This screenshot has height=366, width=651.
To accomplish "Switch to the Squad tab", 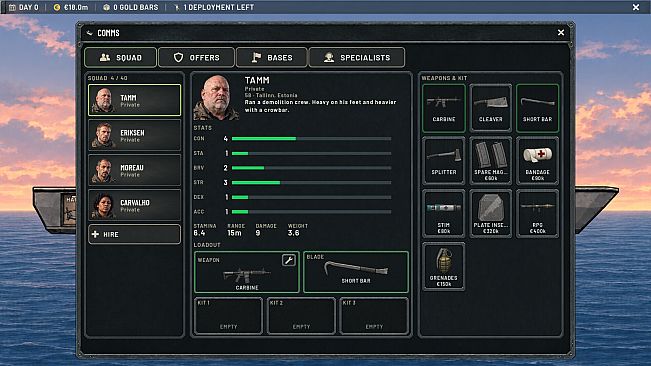I will [121, 57].
